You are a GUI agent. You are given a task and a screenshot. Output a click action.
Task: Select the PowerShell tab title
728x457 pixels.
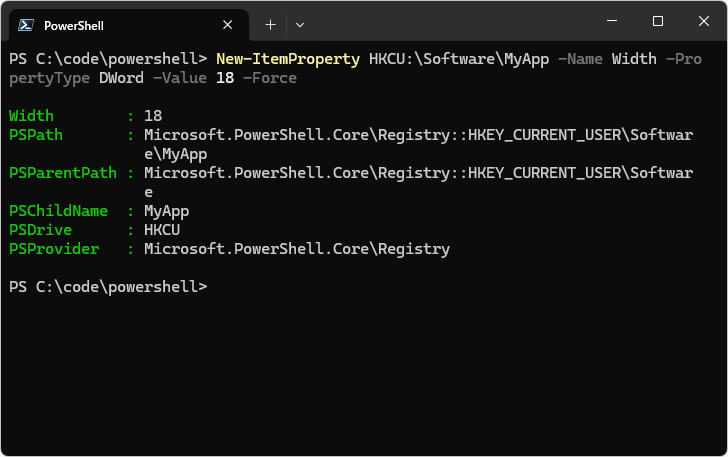(74, 26)
